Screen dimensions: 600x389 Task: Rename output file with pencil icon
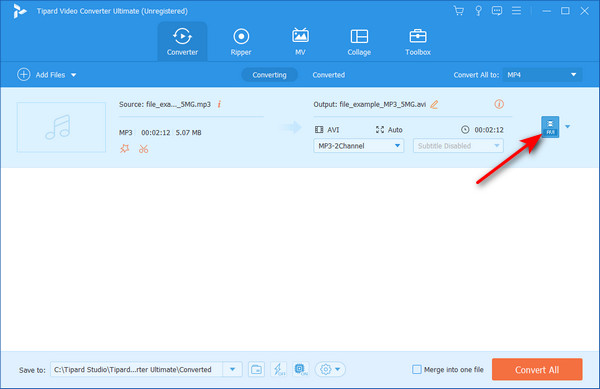click(x=434, y=104)
